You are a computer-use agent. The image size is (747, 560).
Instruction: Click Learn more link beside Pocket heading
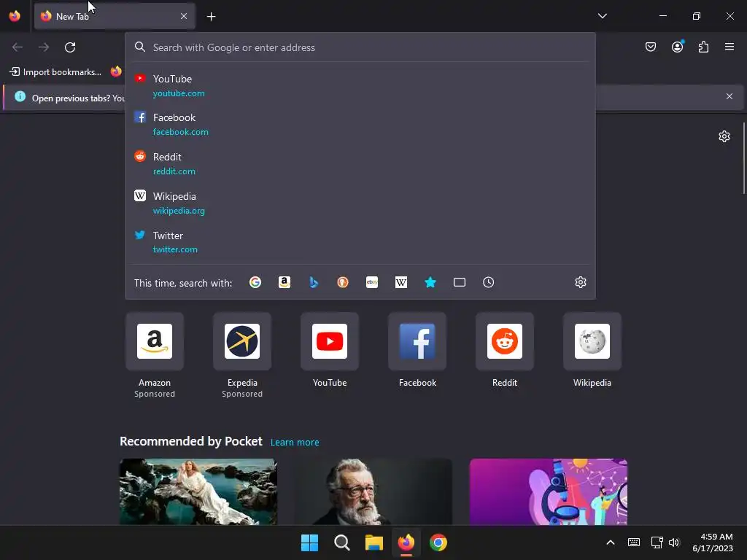[295, 443]
